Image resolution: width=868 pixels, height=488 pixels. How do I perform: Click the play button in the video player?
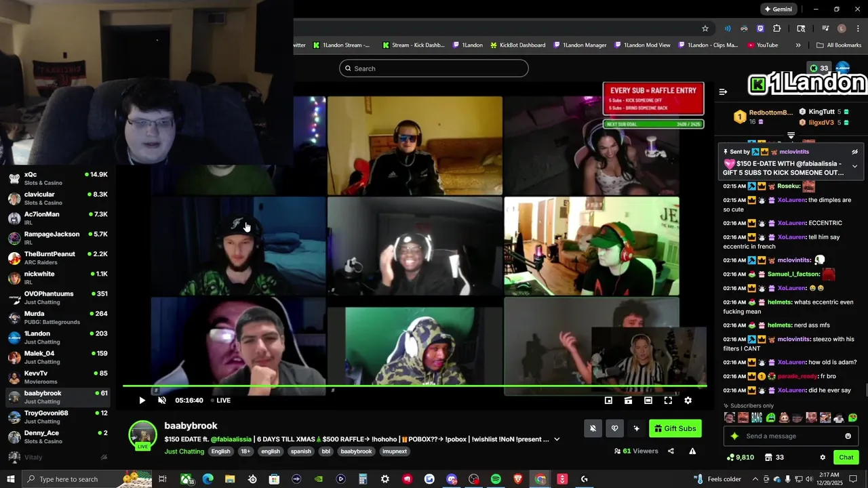click(x=142, y=401)
